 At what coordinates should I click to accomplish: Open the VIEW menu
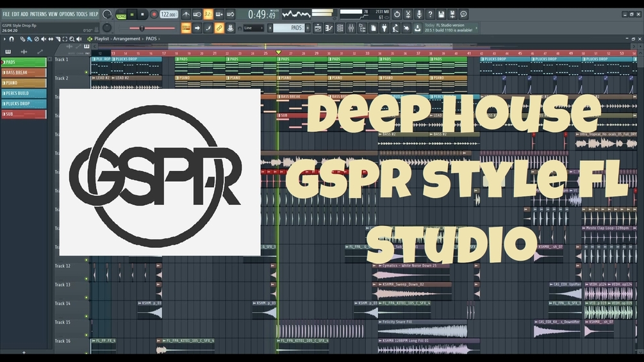(x=53, y=14)
